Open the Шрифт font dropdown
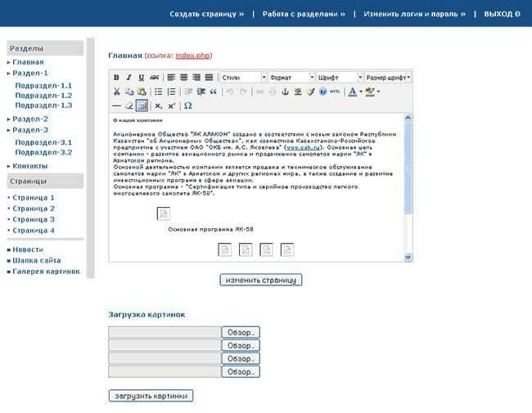This screenshot has height=413, width=532. [340, 78]
